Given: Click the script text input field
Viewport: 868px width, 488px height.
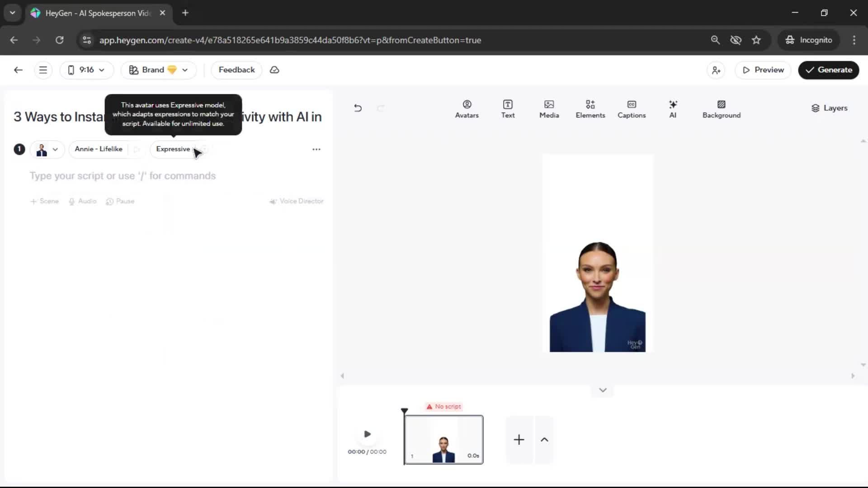Looking at the screenshot, I should [123, 176].
